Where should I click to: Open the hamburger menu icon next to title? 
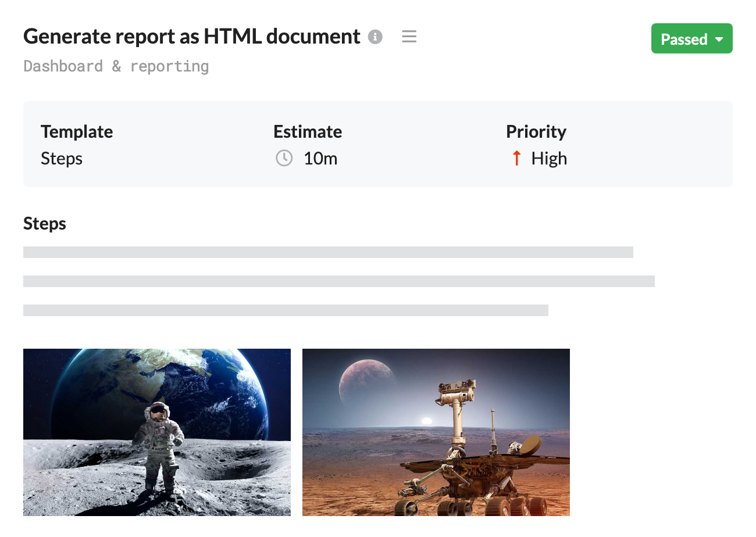[x=409, y=37]
